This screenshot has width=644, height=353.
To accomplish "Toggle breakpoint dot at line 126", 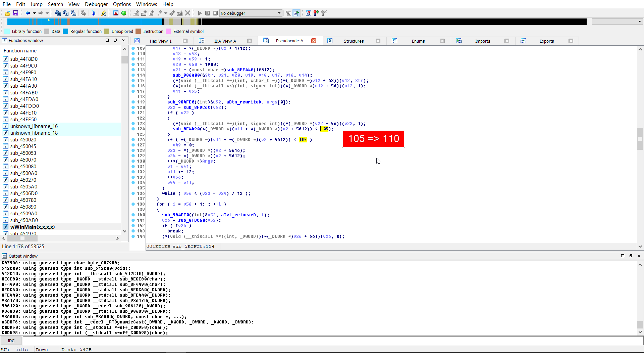I will [x=133, y=140].
